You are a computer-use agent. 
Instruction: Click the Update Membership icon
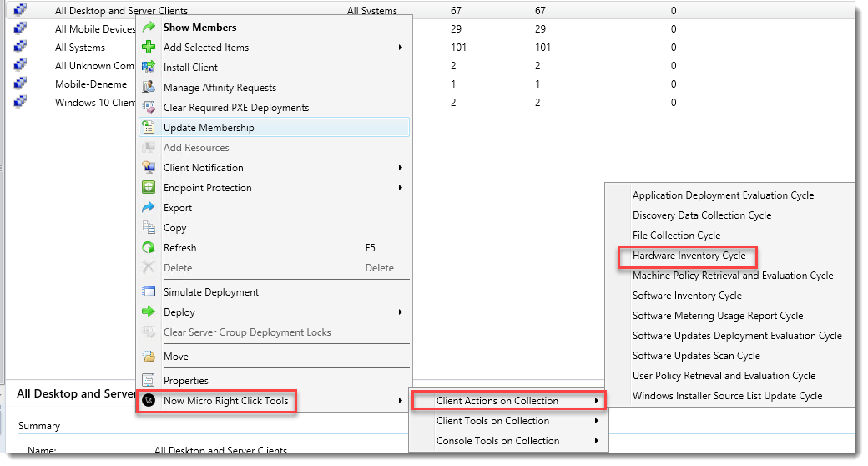[149, 128]
